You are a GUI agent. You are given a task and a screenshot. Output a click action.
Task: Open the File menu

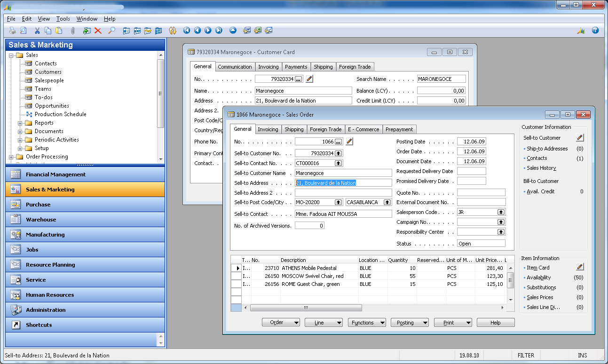point(11,19)
